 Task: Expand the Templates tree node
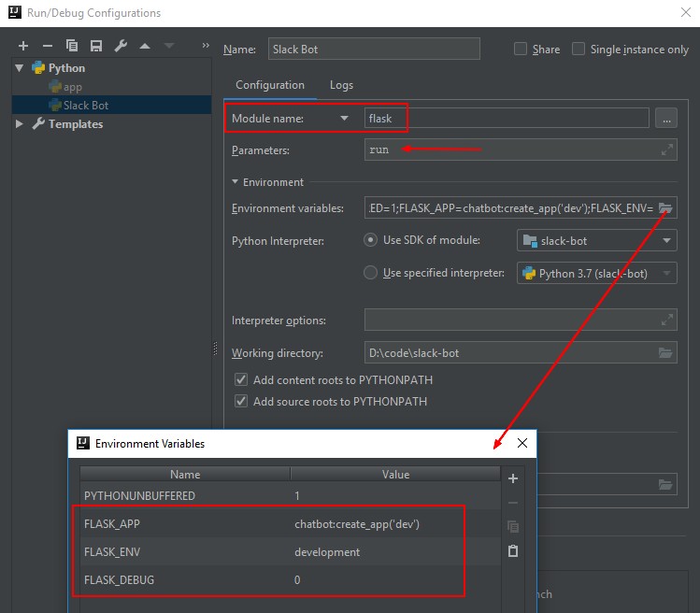click(21, 124)
